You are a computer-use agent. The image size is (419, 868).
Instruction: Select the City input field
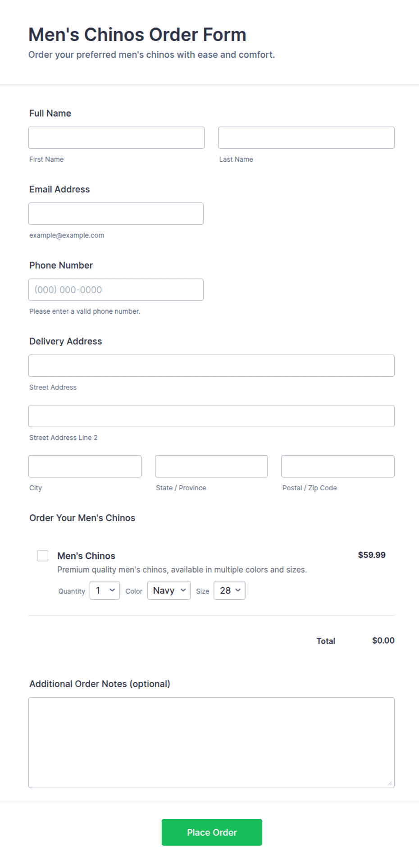(x=85, y=466)
